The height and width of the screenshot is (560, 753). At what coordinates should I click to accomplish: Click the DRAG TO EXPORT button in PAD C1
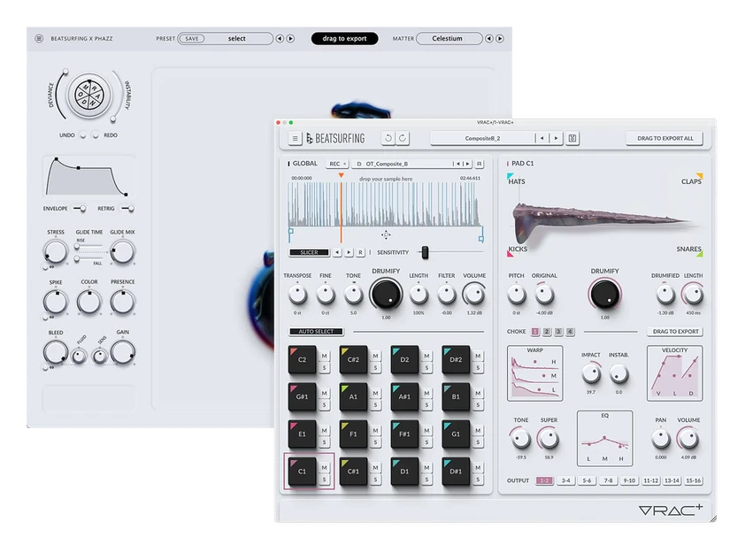pyautogui.click(x=675, y=332)
